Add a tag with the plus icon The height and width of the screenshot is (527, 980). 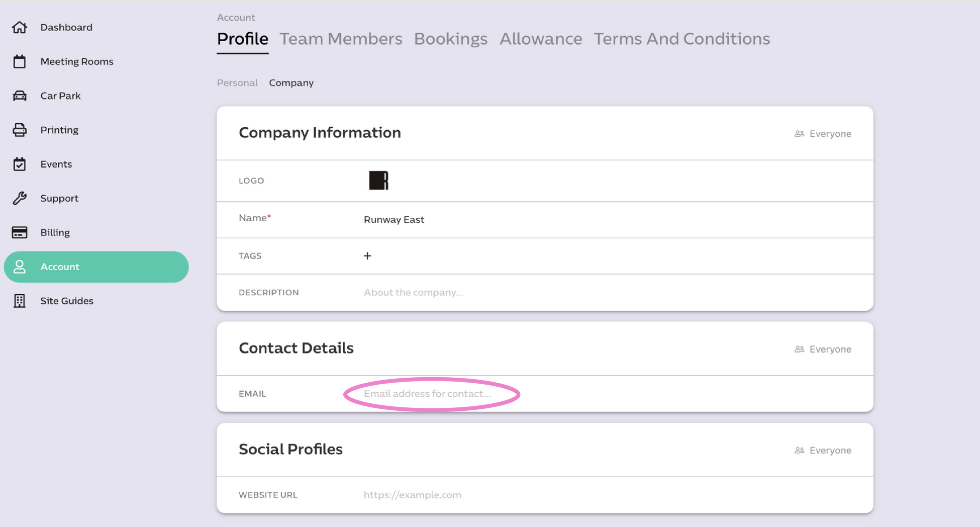click(x=367, y=256)
